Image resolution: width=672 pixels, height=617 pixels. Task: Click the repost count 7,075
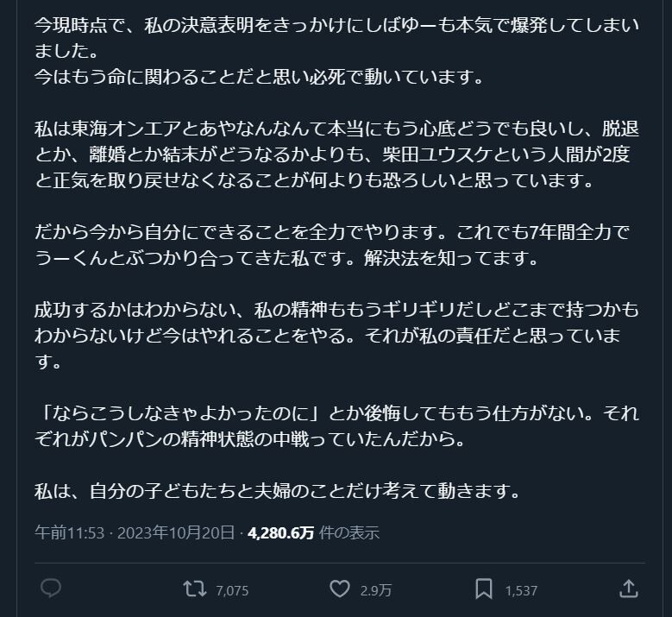pos(232,590)
